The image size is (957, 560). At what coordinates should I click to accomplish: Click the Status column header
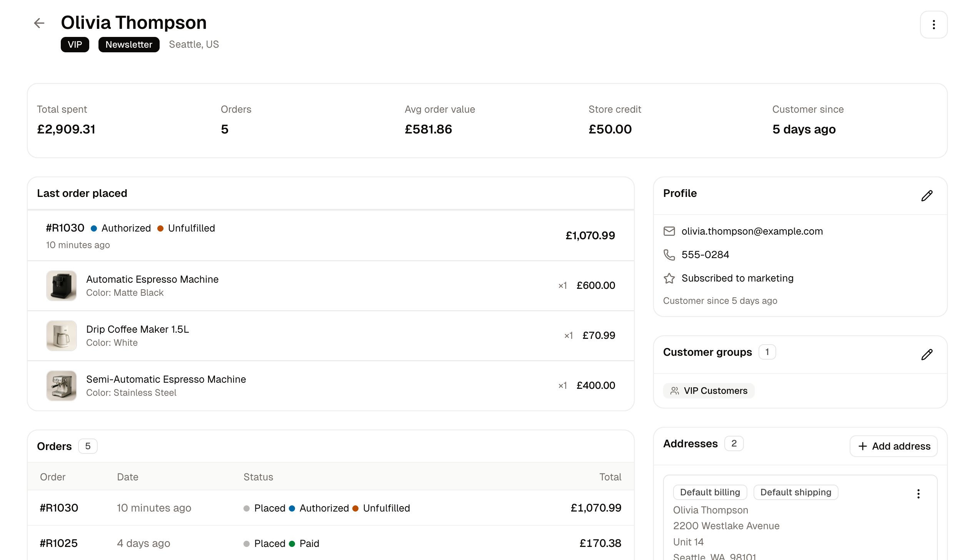[258, 477]
